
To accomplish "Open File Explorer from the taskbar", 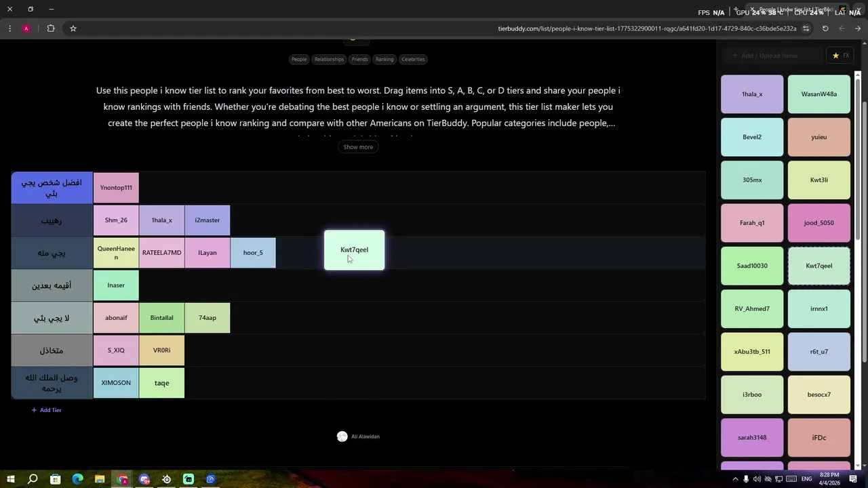I will (x=100, y=479).
